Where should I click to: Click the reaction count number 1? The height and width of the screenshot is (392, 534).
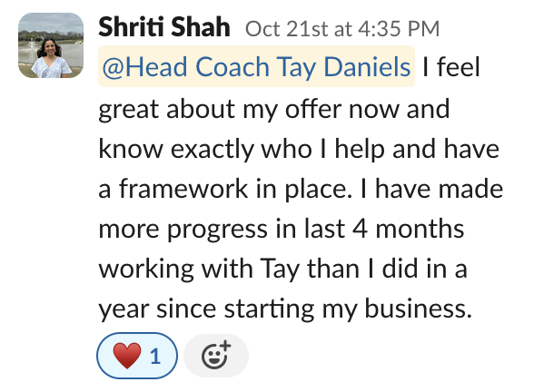[x=155, y=357]
